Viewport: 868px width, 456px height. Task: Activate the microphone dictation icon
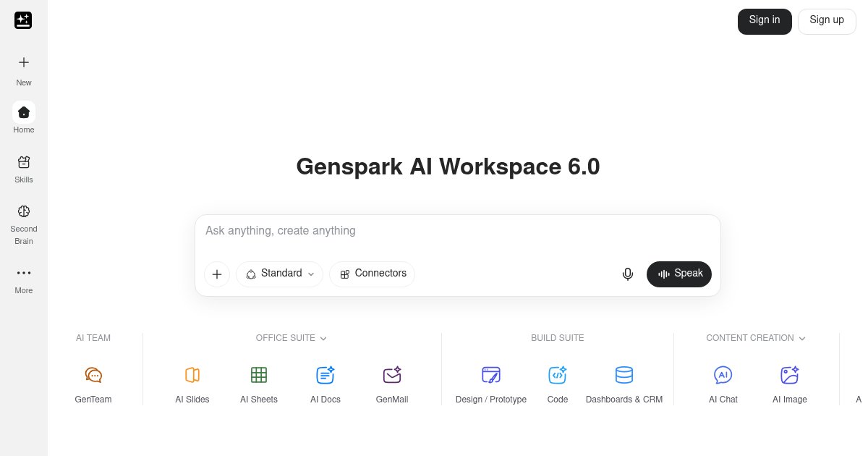628,274
